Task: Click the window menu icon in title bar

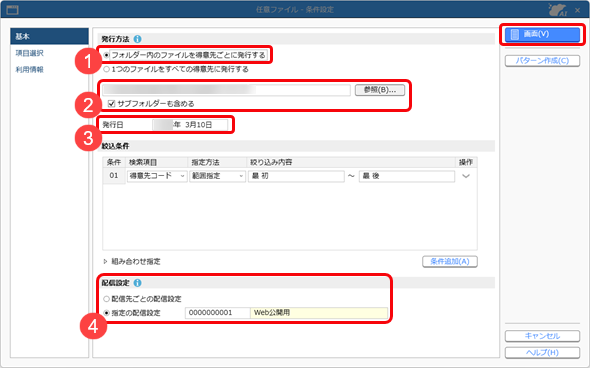Action: 12,9
